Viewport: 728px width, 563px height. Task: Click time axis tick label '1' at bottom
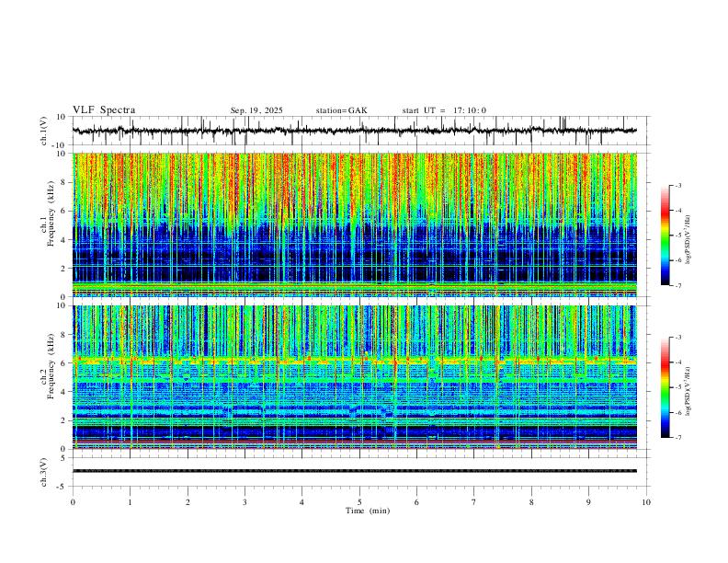[130, 502]
